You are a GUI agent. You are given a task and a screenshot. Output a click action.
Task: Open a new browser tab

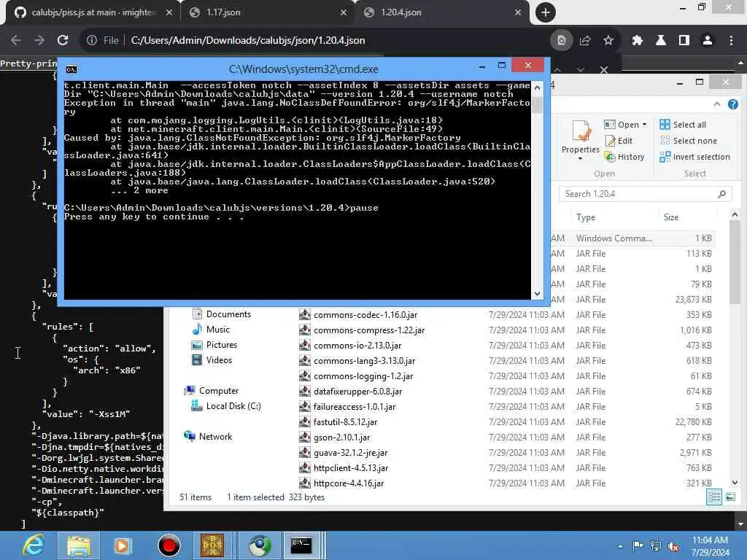pyautogui.click(x=546, y=12)
